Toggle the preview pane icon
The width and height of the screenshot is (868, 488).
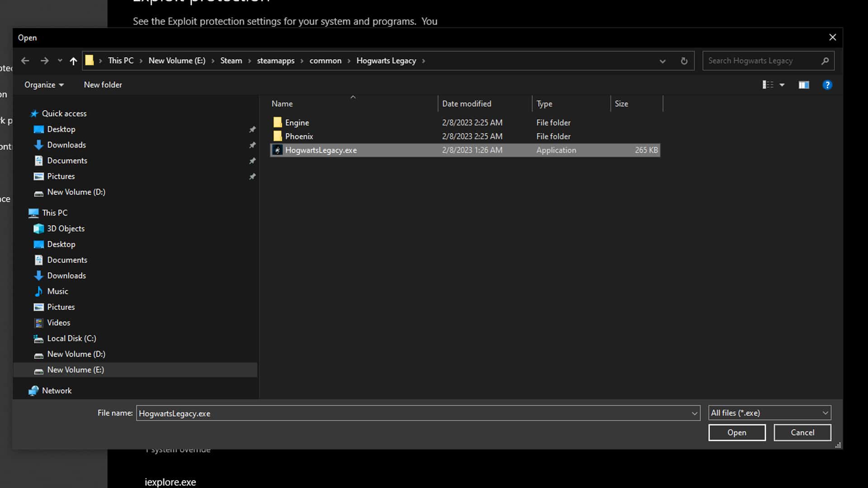click(804, 84)
